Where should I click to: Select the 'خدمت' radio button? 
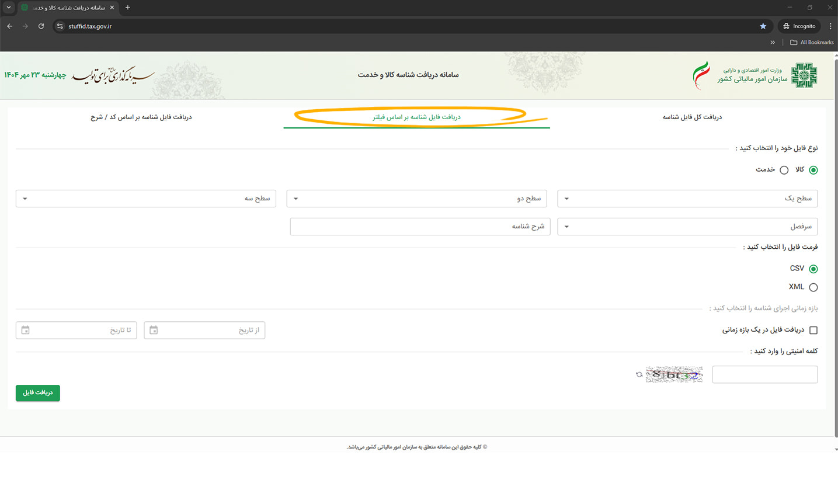[784, 170]
